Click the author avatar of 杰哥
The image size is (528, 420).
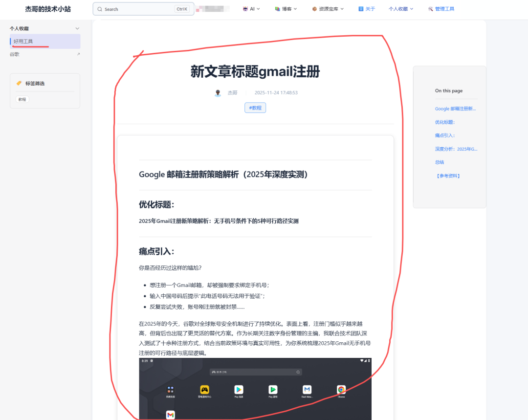click(x=217, y=92)
